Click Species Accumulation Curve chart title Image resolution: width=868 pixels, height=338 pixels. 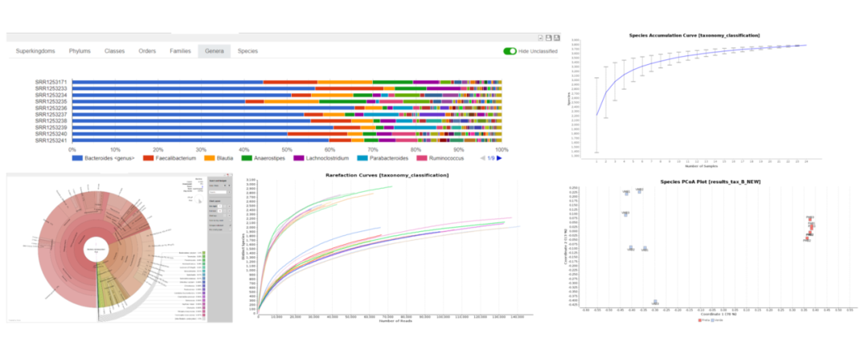tap(693, 35)
